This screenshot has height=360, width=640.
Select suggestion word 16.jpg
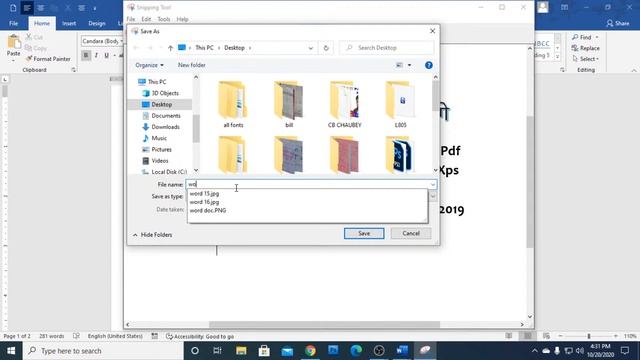pos(204,202)
